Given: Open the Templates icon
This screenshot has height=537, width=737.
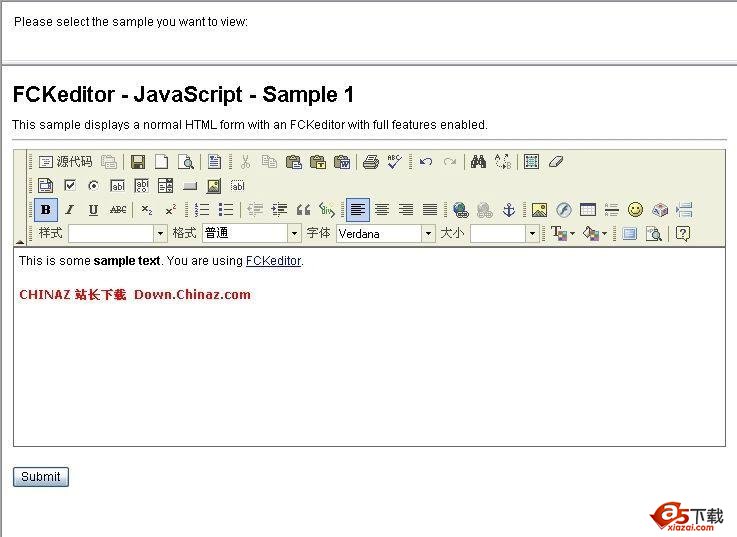Looking at the screenshot, I should pyautogui.click(x=214, y=162).
